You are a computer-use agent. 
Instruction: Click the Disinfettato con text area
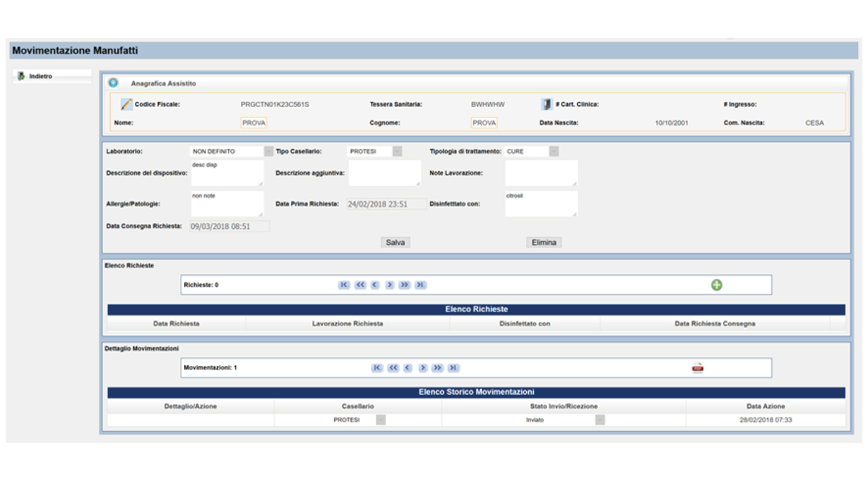[x=541, y=204]
